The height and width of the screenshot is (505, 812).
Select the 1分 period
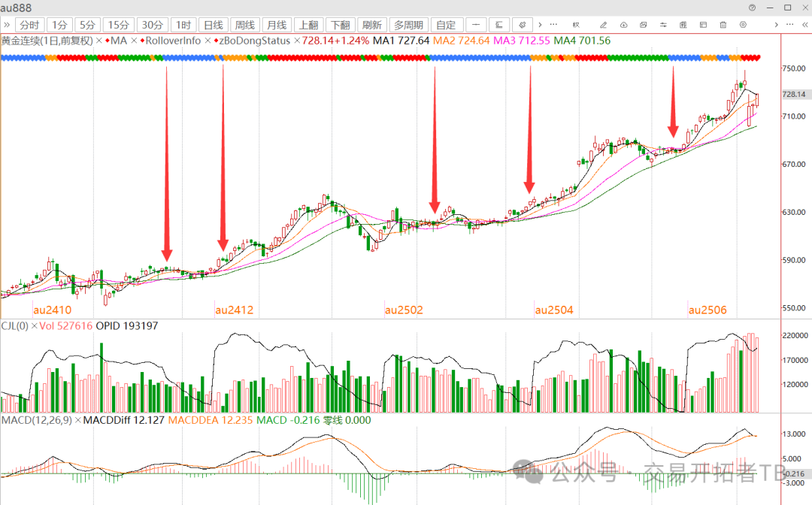tap(59, 25)
